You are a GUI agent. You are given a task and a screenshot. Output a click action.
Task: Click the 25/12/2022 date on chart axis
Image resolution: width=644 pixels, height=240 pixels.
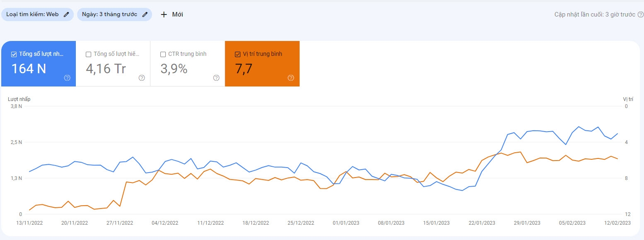(x=301, y=223)
